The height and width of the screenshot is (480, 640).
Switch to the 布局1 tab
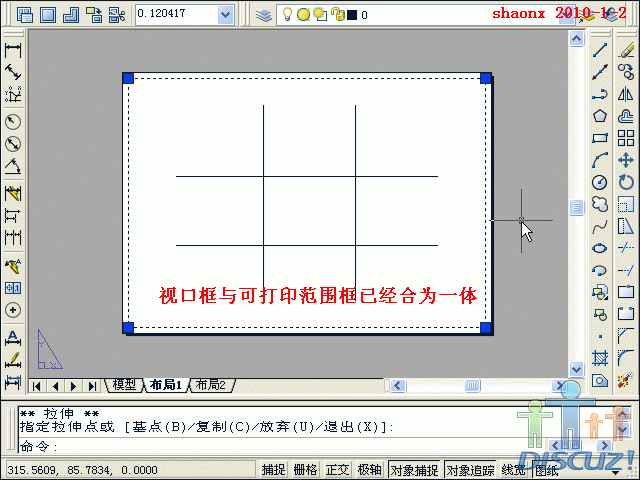(165, 384)
